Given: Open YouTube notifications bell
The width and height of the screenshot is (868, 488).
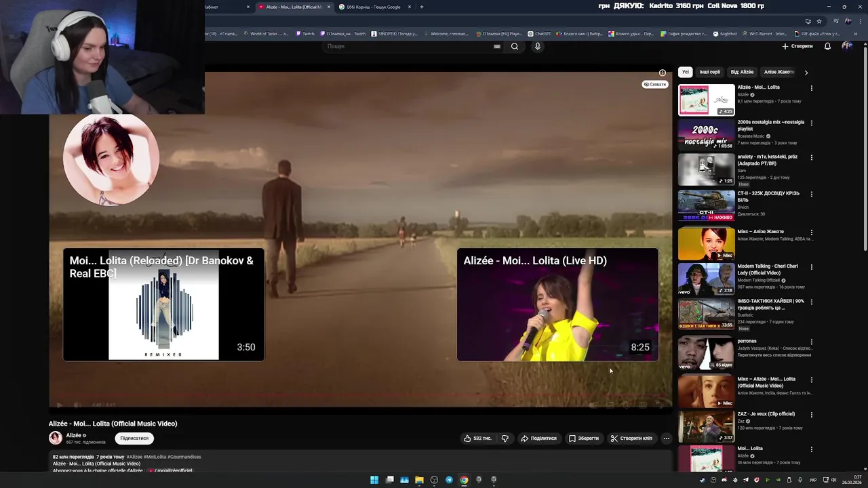Looking at the screenshot, I should point(827,46).
